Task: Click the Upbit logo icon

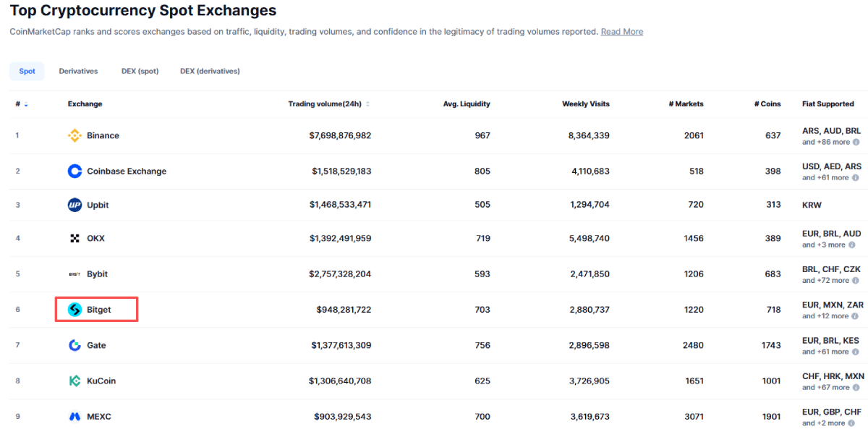Action: (x=75, y=205)
